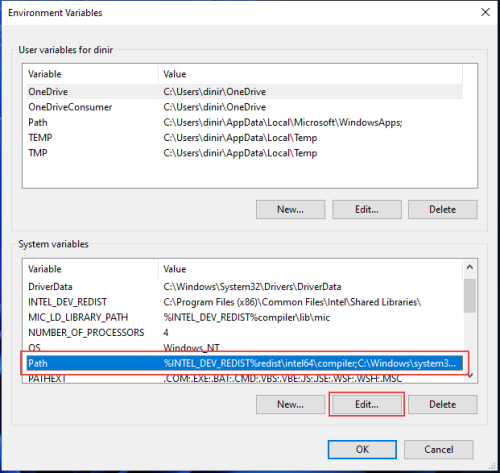Image resolution: width=500 pixels, height=473 pixels.
Task: Select the OneDrive user variable row
Action: click(245, 92)
